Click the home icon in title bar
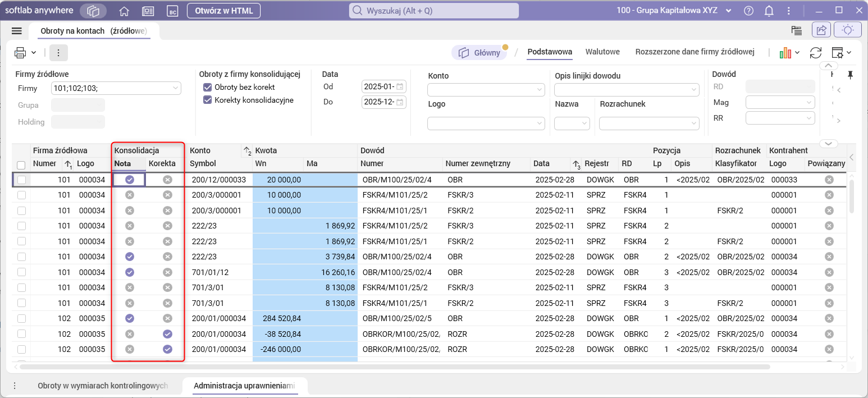868x398 pixels. pos(124,11)
